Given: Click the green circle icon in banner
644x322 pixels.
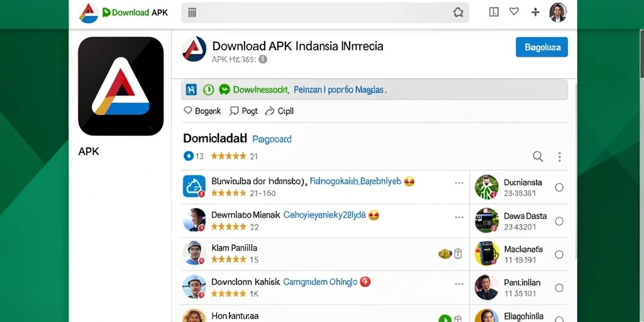Looking at the screenshot, I should 208,89.
